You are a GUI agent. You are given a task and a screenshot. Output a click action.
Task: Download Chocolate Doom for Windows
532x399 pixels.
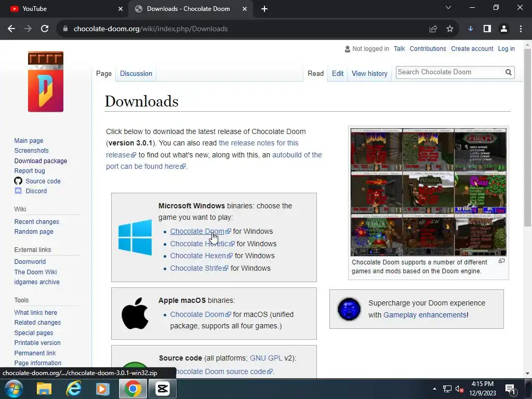coord(200,231)
